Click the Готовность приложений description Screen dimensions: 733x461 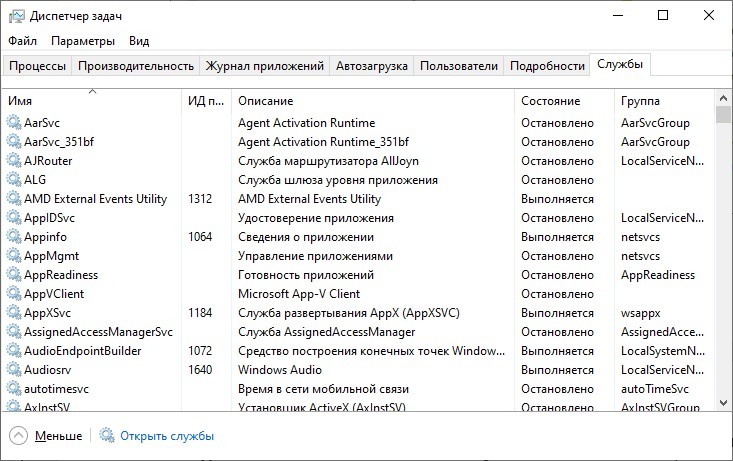click(306, 275)
